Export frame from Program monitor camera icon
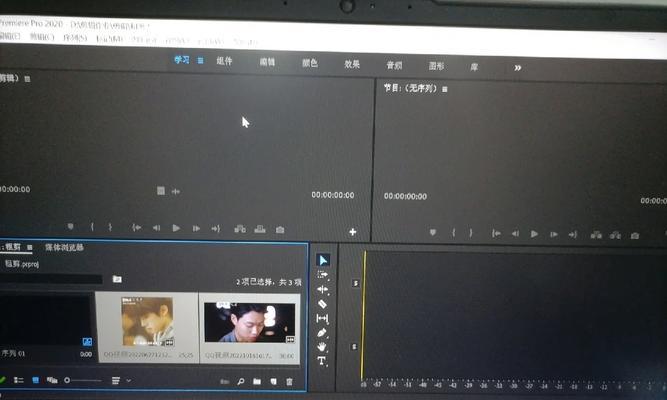 (x=635, y=236)
